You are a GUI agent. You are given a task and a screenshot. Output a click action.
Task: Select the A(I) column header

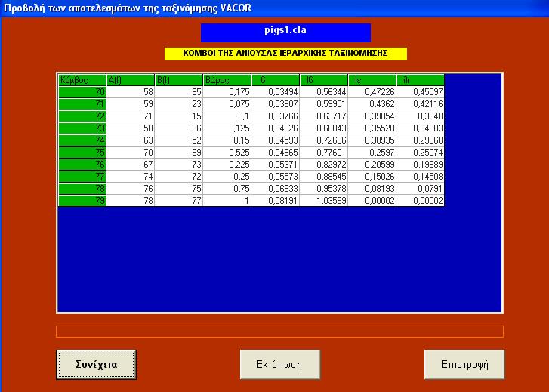coord(130,80)
